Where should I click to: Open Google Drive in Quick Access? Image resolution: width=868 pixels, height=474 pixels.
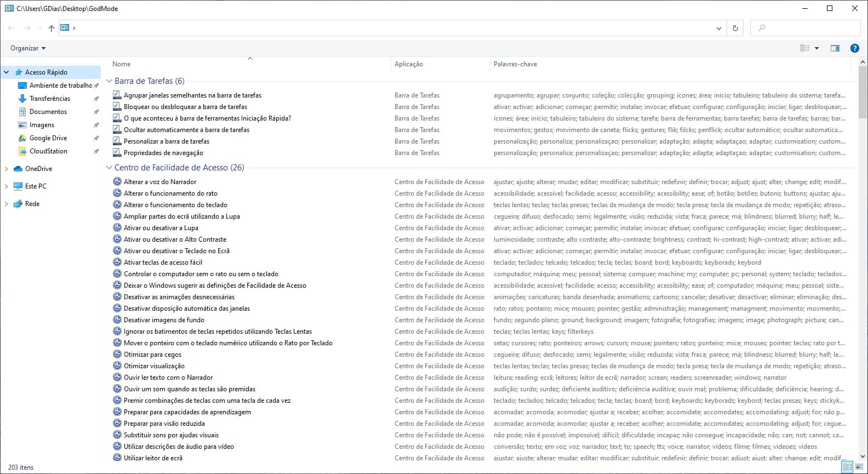[48, 138]
